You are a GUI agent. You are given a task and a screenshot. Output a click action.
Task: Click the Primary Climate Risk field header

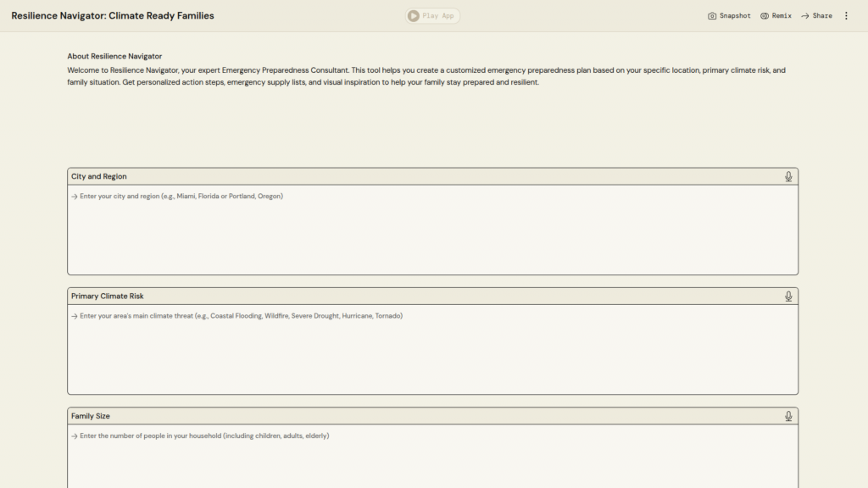(108, 297)
